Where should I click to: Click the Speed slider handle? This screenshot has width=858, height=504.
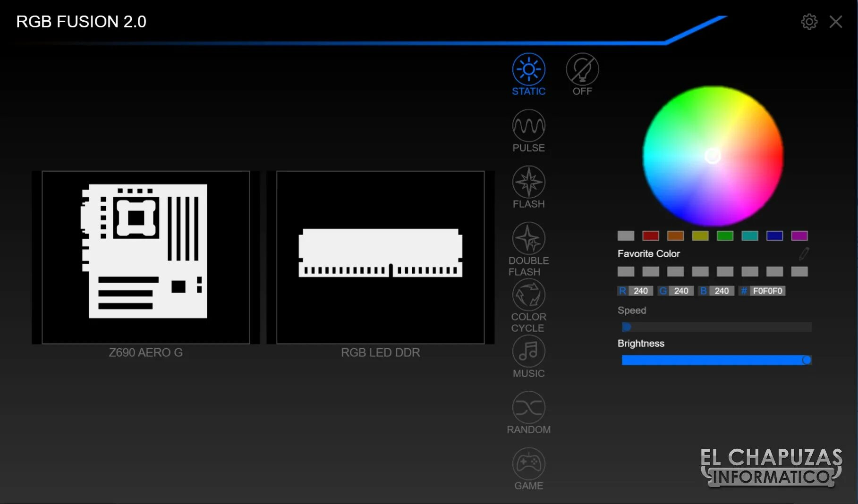click(626, 327)
